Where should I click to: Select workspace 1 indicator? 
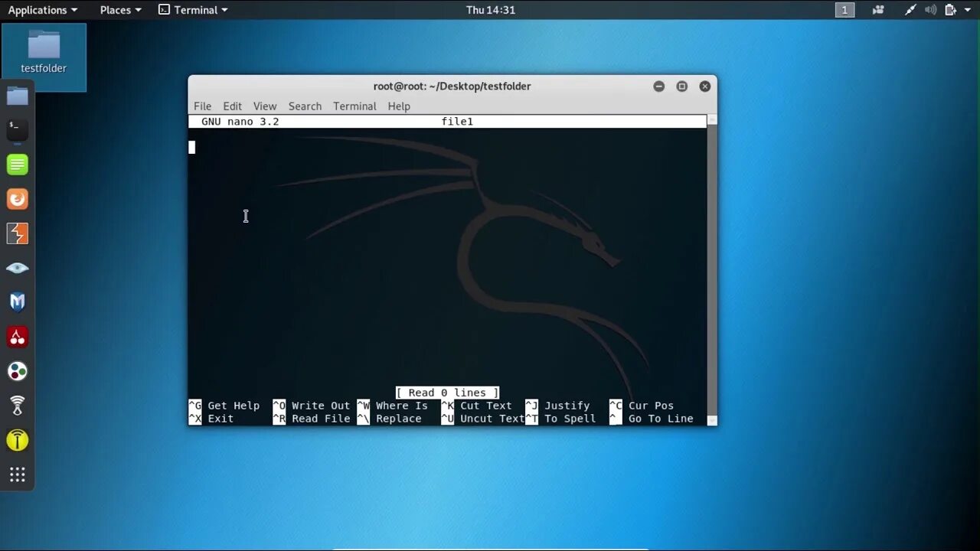(x=844, y=10)
